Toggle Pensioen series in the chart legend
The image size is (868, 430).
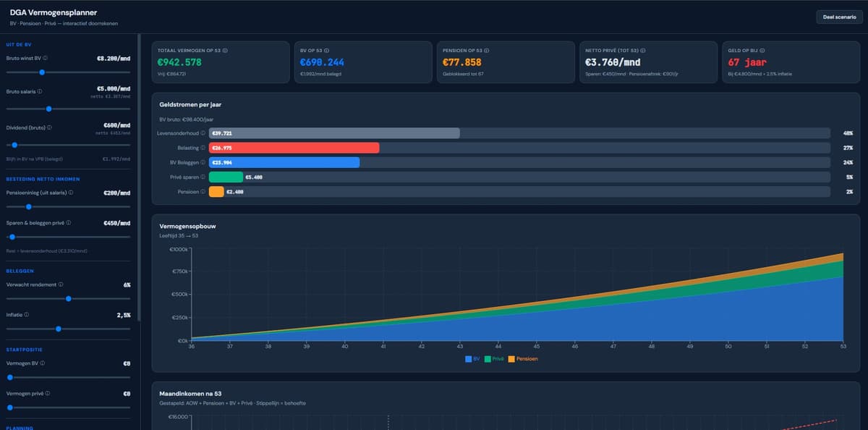pyautogui.click(x=522, y=359)
